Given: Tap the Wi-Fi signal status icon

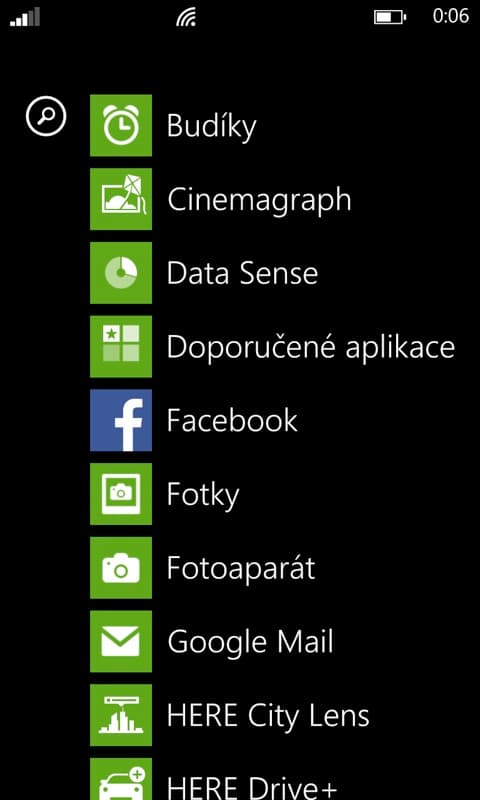Looking at the screenshot, I should click(186, 17).
